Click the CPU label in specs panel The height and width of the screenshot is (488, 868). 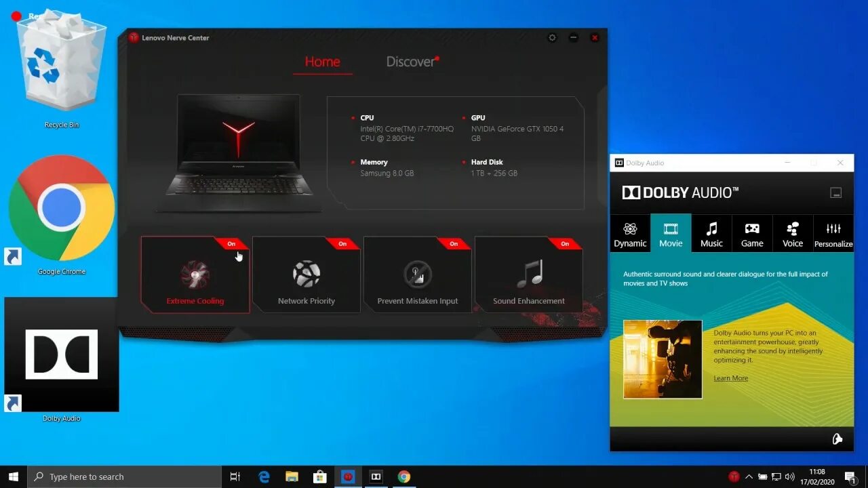coord(367,118)
